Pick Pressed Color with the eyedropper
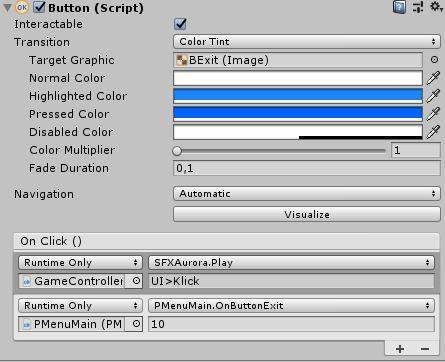This screenshot has width=445, height=362. click(x=433, y=114)
